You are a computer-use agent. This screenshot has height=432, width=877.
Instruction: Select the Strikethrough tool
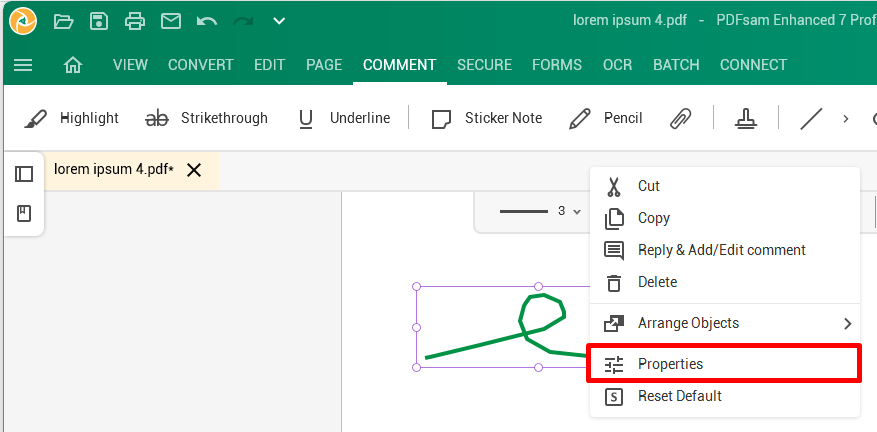coord(206,118)
